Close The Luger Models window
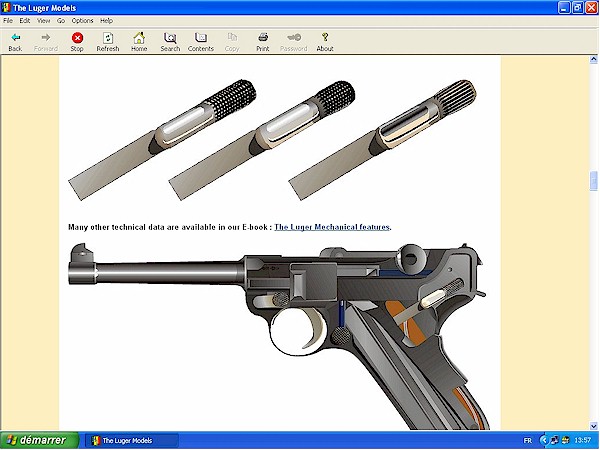The image size is (600, 450). (x=592, y=8)
